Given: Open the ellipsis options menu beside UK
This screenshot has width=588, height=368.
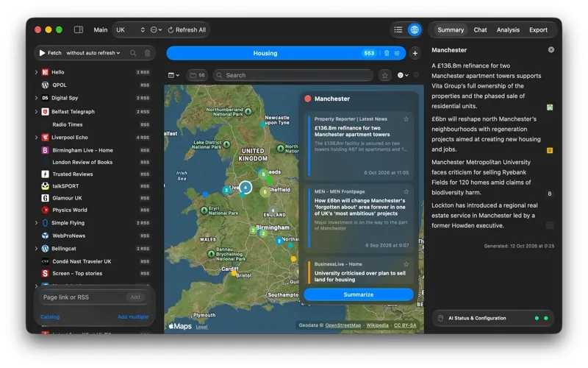Looking at the screenshot, I should coord(156,29).
